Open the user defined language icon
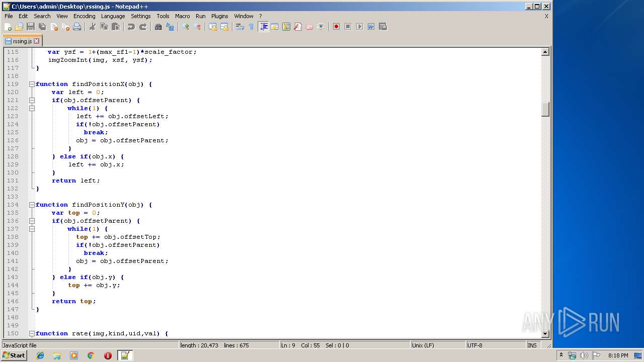 pyautogui.click(x=275, y=27)
